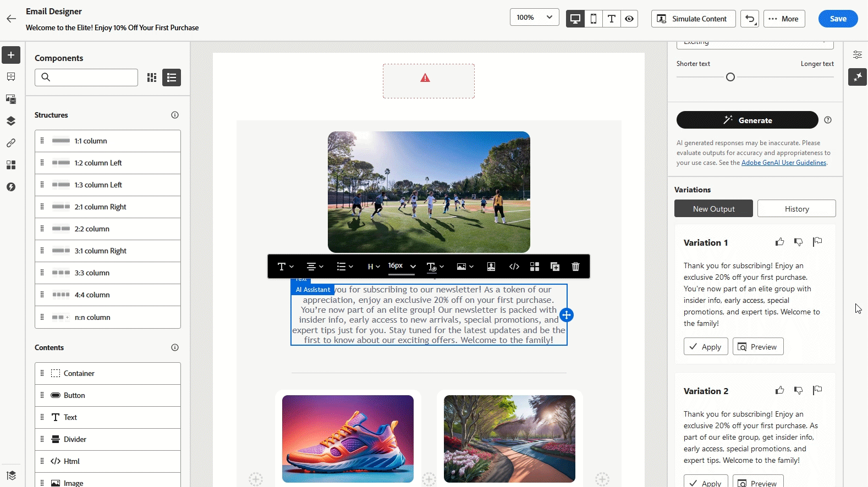868x487 pixels.
Task: Switch to the New Output tab
Action: 713,209
